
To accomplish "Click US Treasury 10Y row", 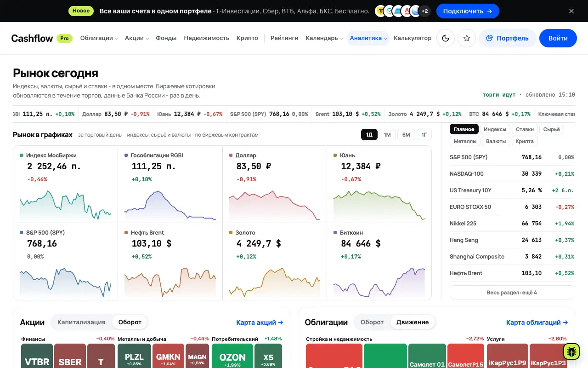I will click(512, 190).
